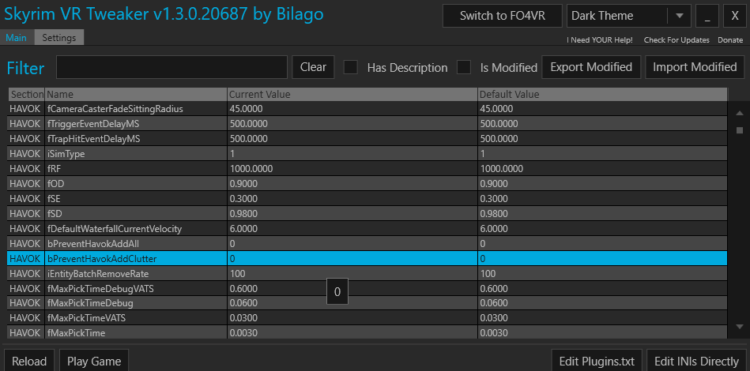Open Edit Plugins.txt button
750x371 pixels.
(x=596, y=361)
